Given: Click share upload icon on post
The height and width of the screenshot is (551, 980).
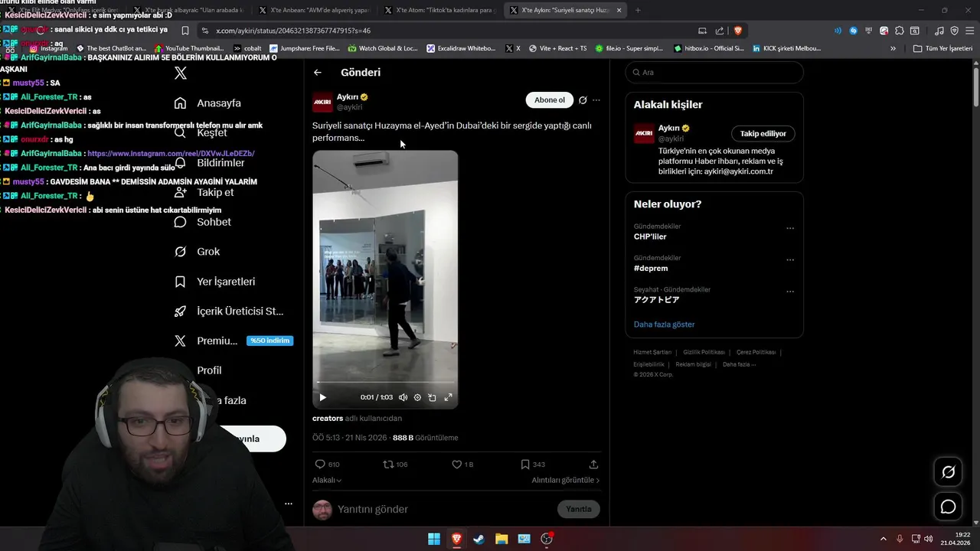Looking at the screenshot, I should click(593, 465).
